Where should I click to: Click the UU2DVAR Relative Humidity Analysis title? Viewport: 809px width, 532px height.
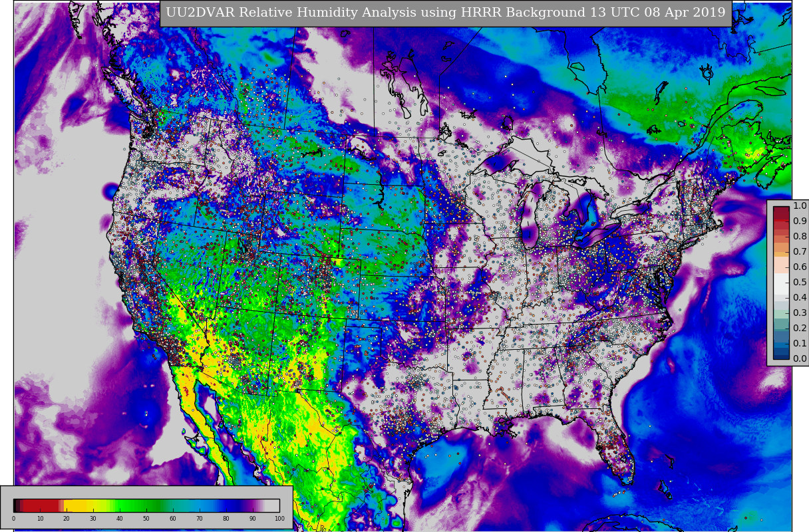[445, 13]
